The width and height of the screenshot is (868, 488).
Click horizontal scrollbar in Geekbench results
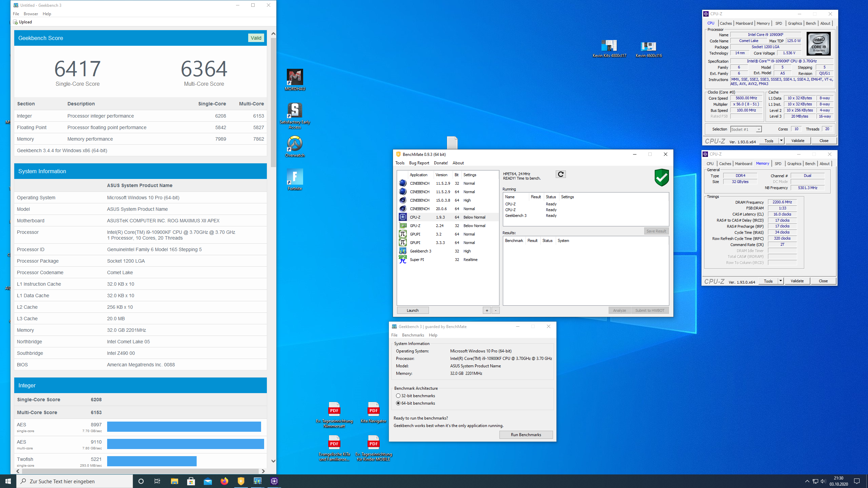(x=140, y=471)
